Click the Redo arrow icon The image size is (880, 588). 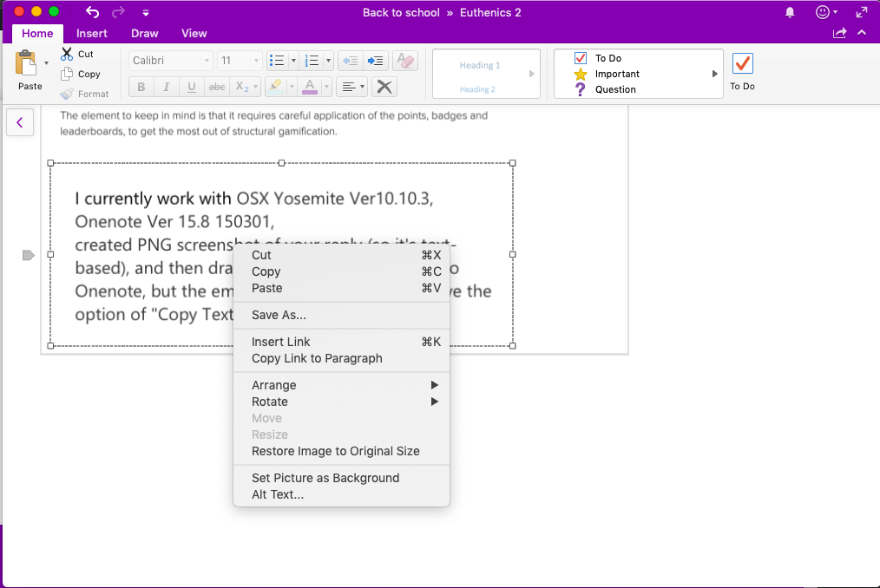point(118,12)
